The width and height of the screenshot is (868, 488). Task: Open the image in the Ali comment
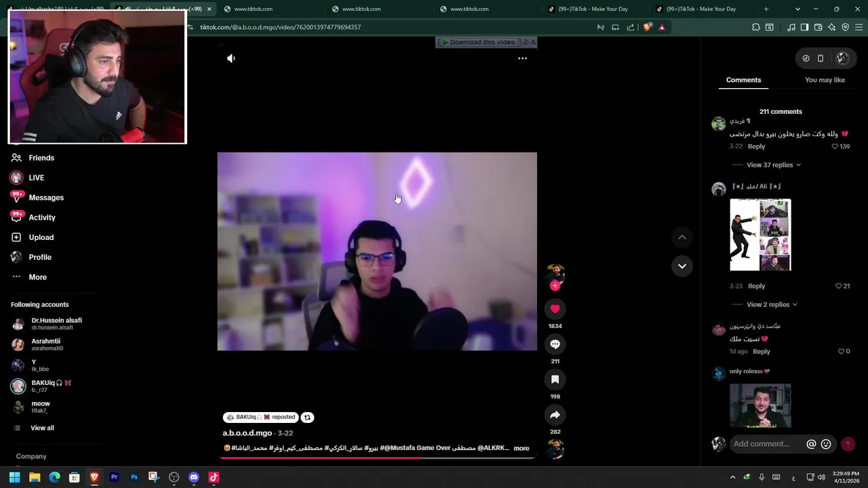point(760,235)
